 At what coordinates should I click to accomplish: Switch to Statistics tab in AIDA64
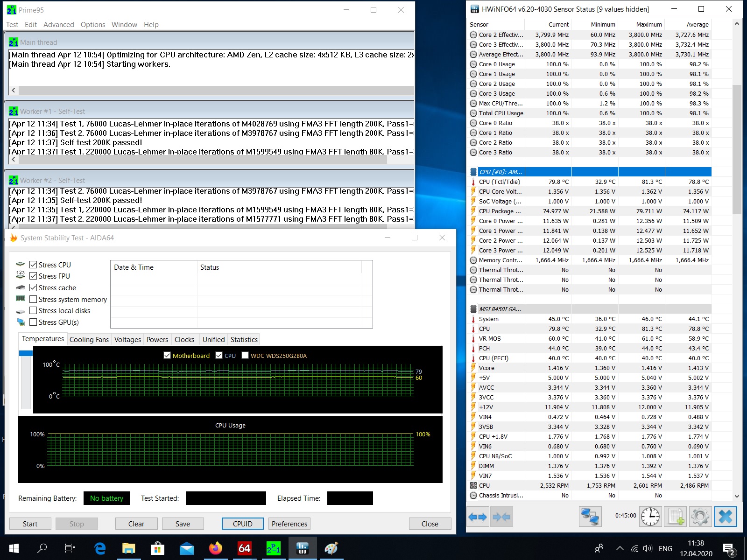coord(244,340)
